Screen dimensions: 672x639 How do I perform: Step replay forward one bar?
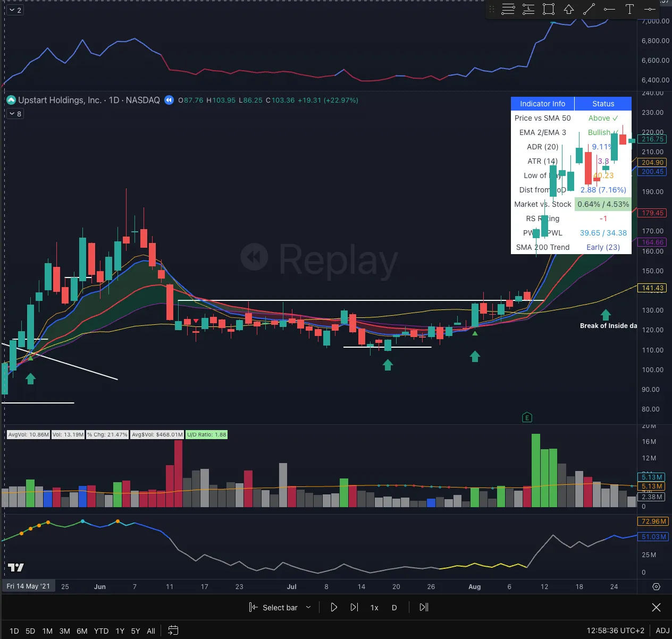354,607
